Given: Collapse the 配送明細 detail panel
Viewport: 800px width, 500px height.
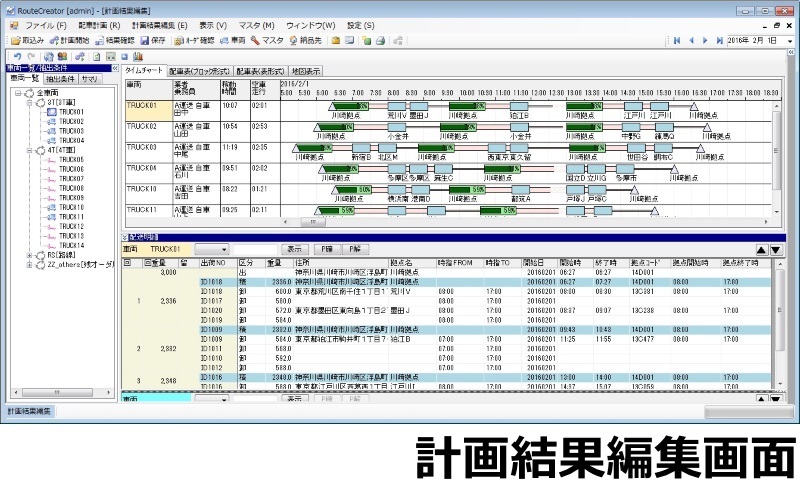Looking at the screenshot, I should [x=124, y=237].
